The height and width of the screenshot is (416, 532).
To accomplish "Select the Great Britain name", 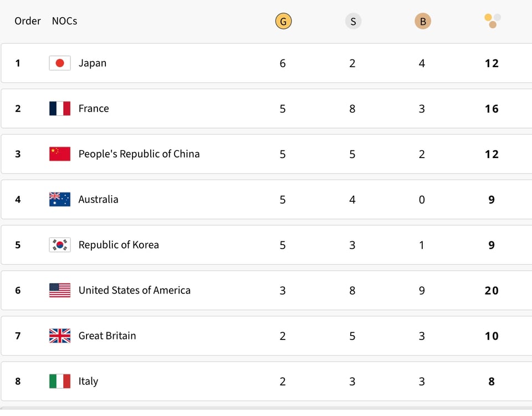I will tap(107, 336).
